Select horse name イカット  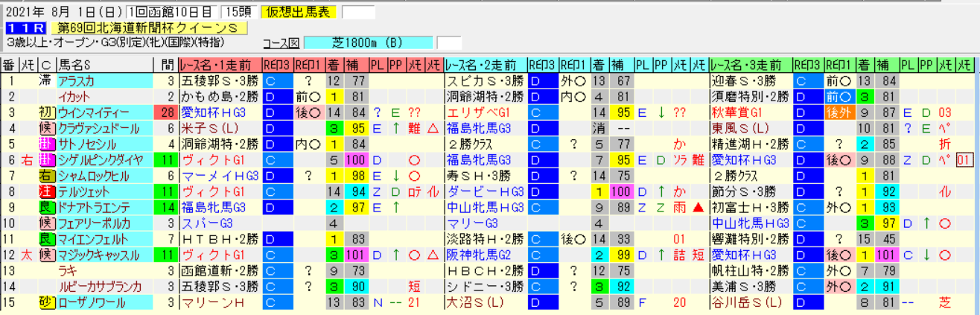click(x=104, y=96)
